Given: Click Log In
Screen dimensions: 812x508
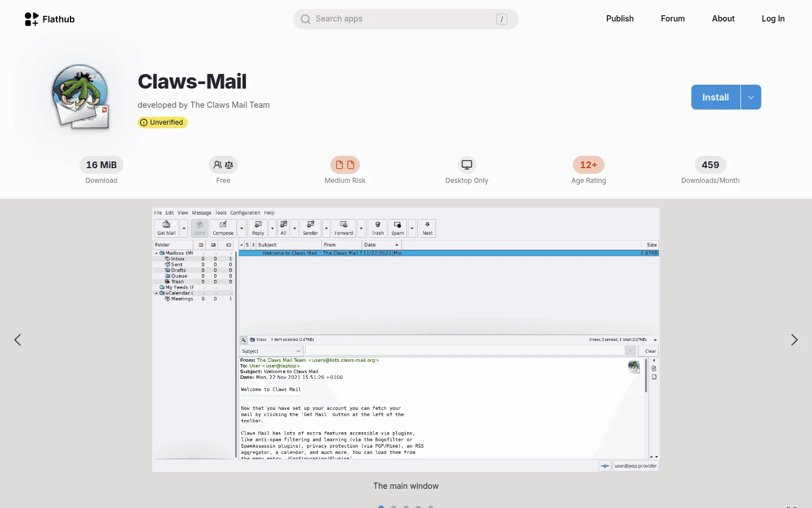Looking at the screenshot, I should [x=773, y=19].
